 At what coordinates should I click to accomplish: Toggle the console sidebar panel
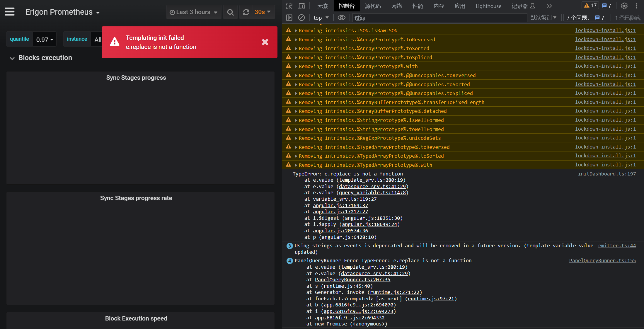click(x=289, y=18)
